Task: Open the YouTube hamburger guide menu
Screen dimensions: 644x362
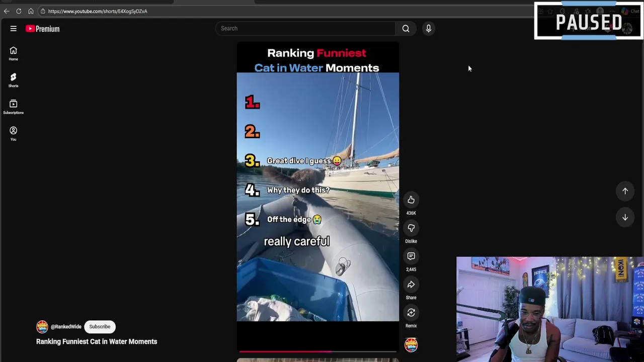Action: tap(13, 29)
